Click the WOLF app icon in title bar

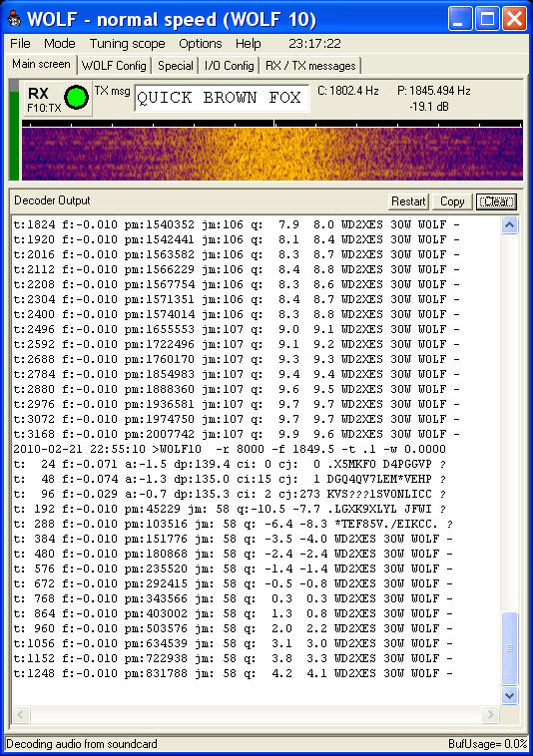click(x=14, y=19)
